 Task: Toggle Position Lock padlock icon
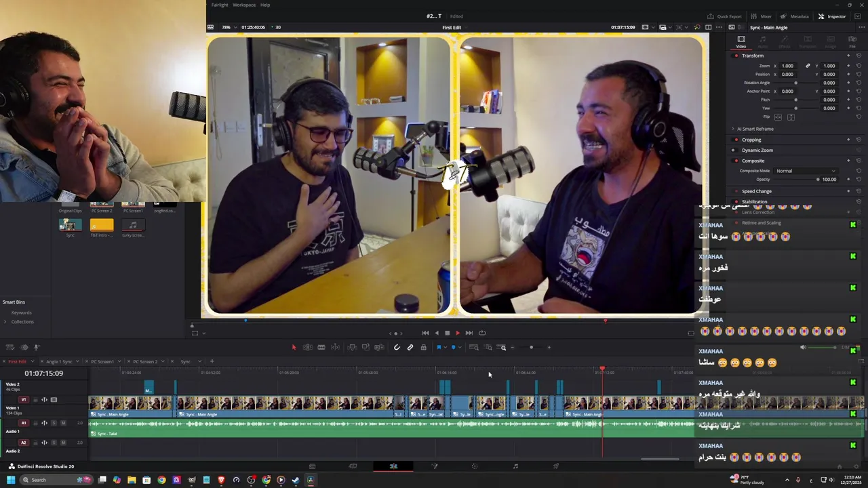tap(423, 347)
